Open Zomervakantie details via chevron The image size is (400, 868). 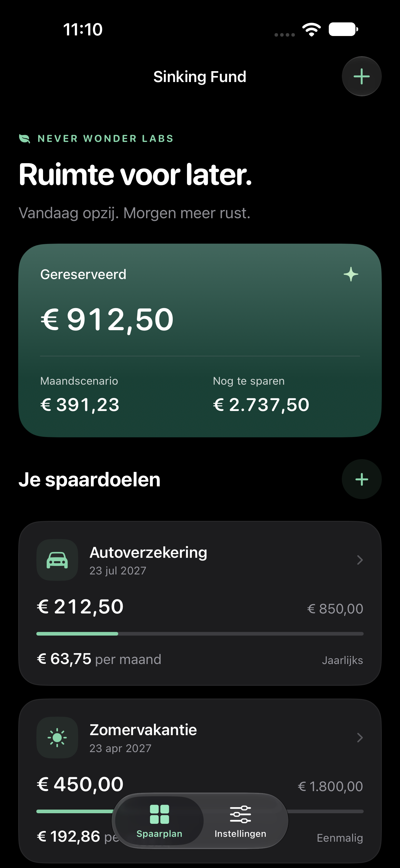(360, 737)
